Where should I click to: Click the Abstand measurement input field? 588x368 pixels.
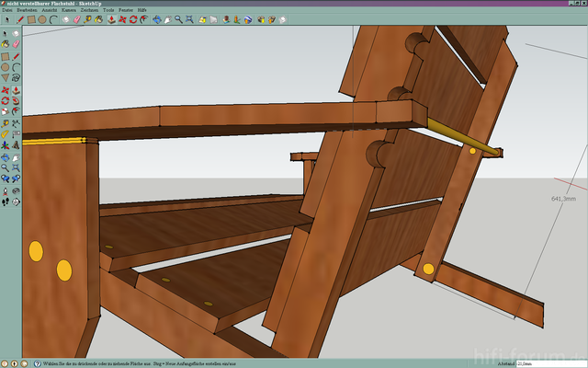point(549,364)
